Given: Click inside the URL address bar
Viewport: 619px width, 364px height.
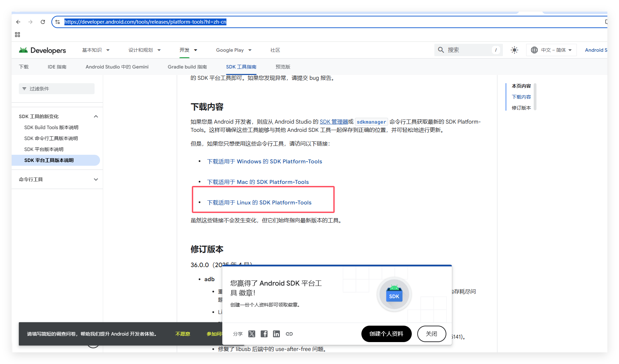Looking at the screenshot, I should 144,22.
